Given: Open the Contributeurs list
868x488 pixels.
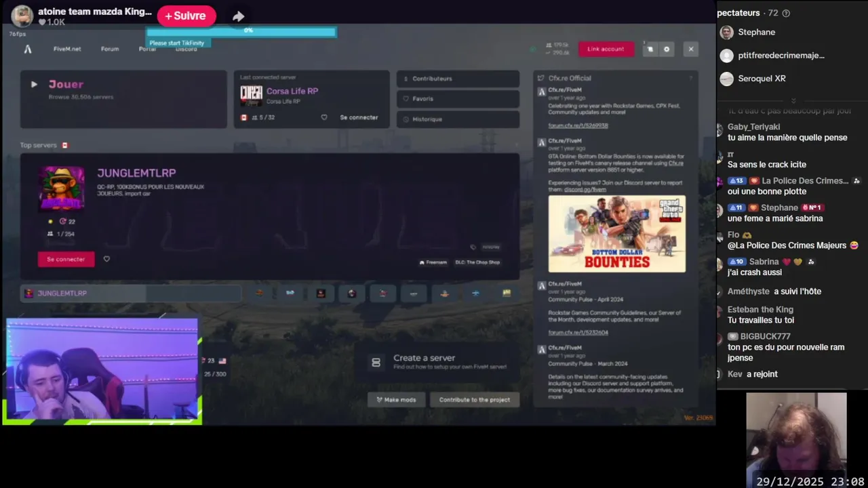Looking at the screenshot, I should pyautogui.click(x=458, y=79).
